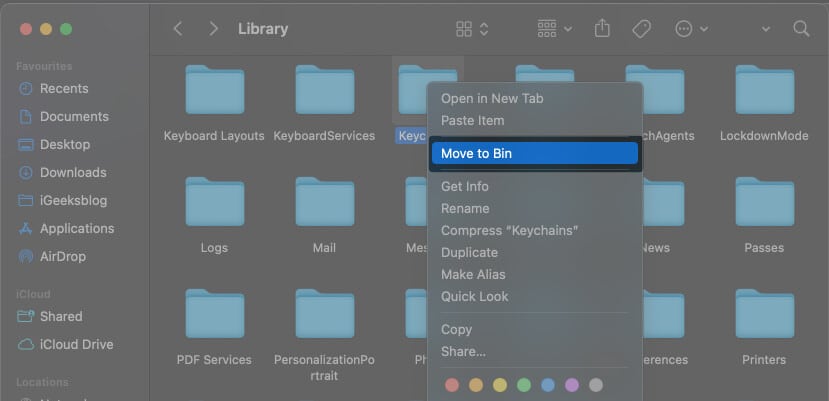829x401 pixels.
Task: Select the PDF Services folder icon
Action: coord(215,314)
